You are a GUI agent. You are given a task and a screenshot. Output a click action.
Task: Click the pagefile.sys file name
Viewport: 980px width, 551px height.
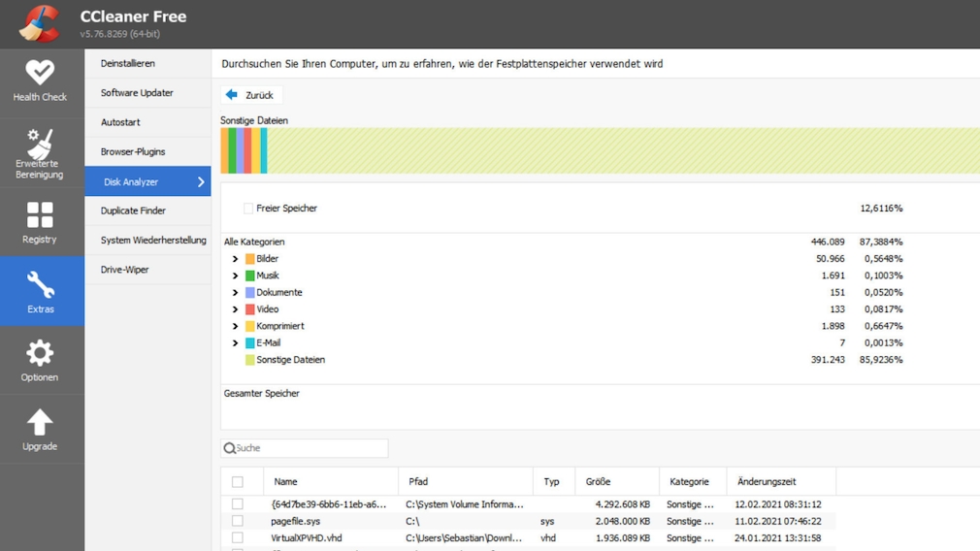click(x=296, y=521)
